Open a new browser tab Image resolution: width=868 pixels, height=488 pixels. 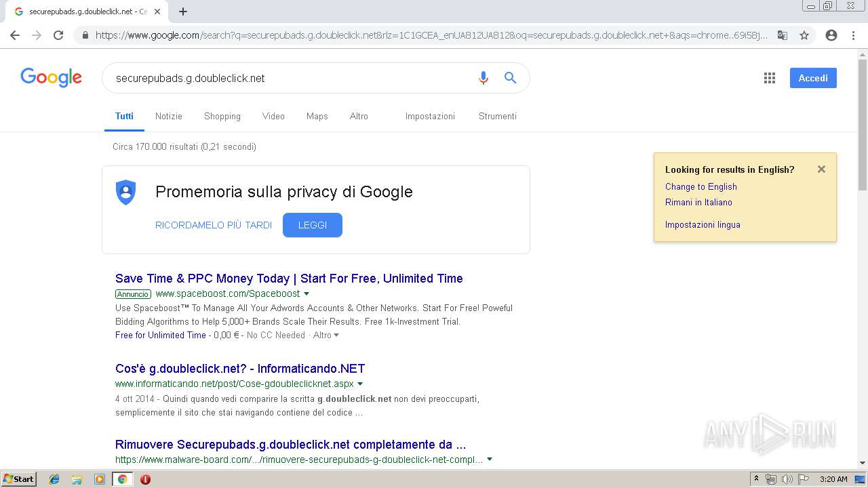[x=183, y=12]
